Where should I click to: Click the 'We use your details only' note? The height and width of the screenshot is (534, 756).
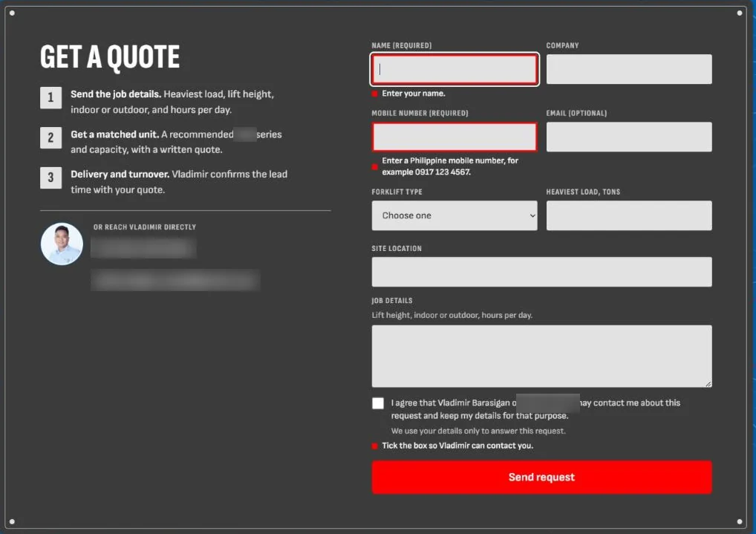[x=478, y=431]
